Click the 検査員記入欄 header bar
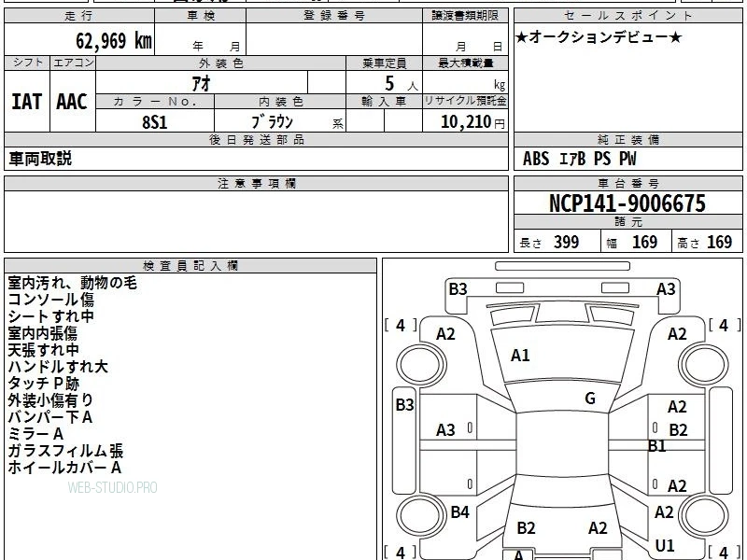Screen dimensions: 747x560 pos(190,266)
